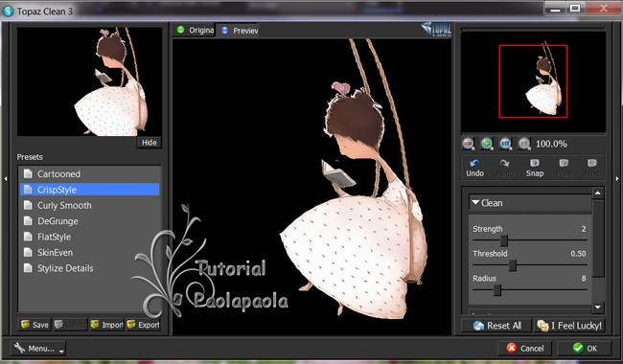Select the Stylize Details preset

(x=89, y=268)
